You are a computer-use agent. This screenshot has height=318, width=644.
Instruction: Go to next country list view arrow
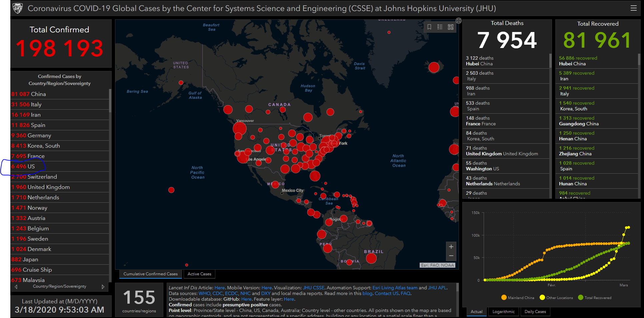click(x=103, y=287)
